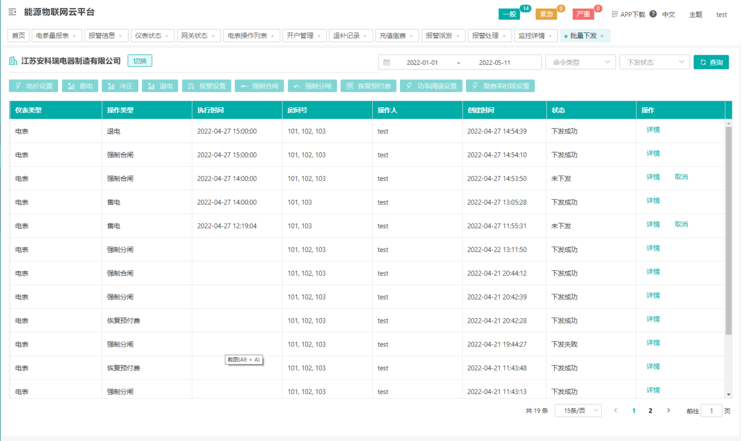The height and width of the screenshot is (441, 742).
Task: Close the 电表操作列表 tab
Action: (x=272, y=36)
